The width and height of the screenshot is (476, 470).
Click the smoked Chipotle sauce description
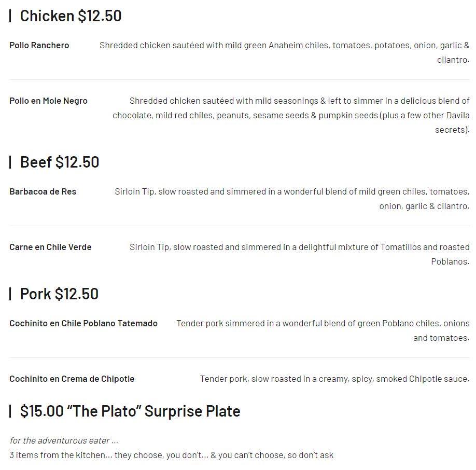pos(334,379)
